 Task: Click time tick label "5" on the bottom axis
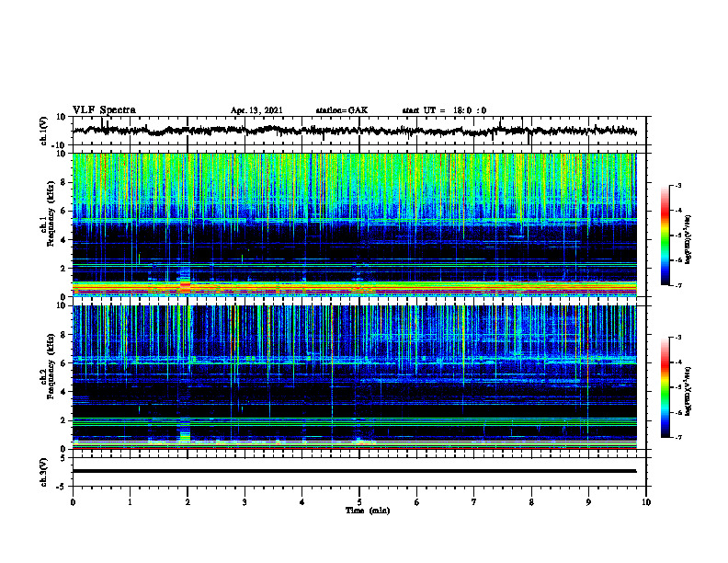pyautogui.click(x=359, y=502)
